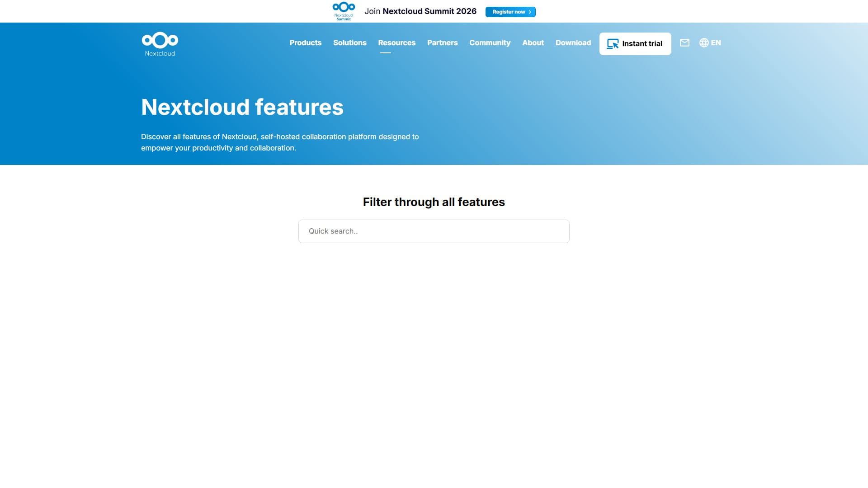Open the mail contact envelope icon
The height and width of the screenshot is (488, 868).
(x=684, y=43)
